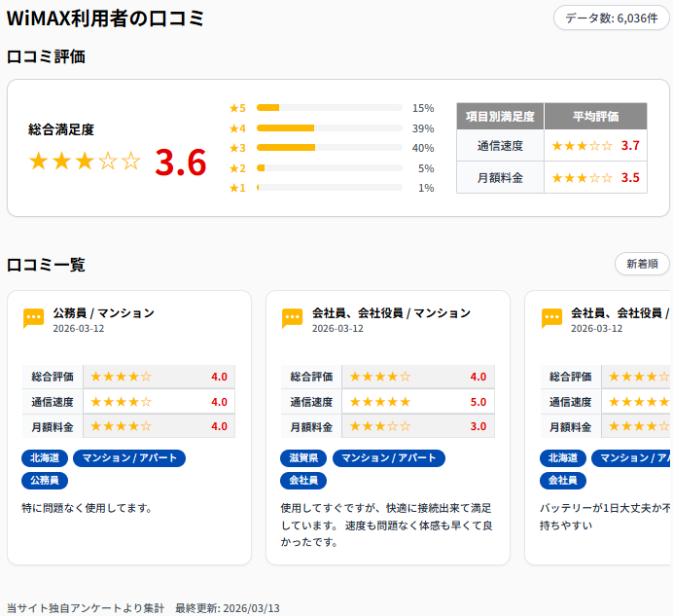Image resolution: width=673 pixels, height=616 pixels.
Task: Click the ★2 label
Action: 237,168
